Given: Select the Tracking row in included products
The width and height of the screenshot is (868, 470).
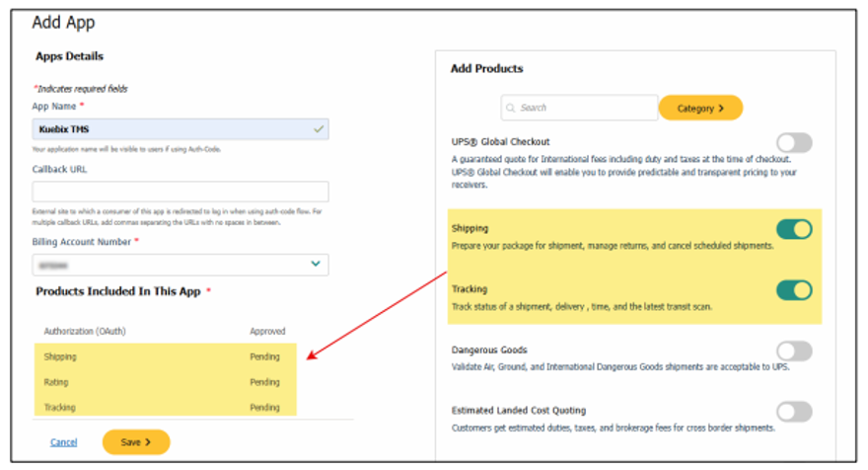Looking at the screenshot, I should click(165, 407).
